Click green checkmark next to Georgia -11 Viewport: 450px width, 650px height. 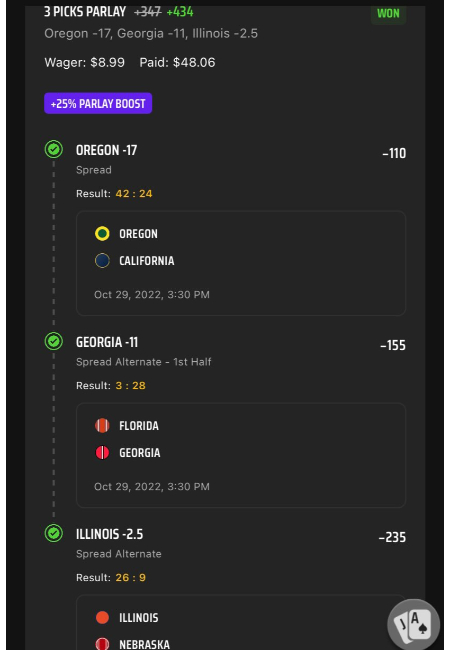click(54, 341)
